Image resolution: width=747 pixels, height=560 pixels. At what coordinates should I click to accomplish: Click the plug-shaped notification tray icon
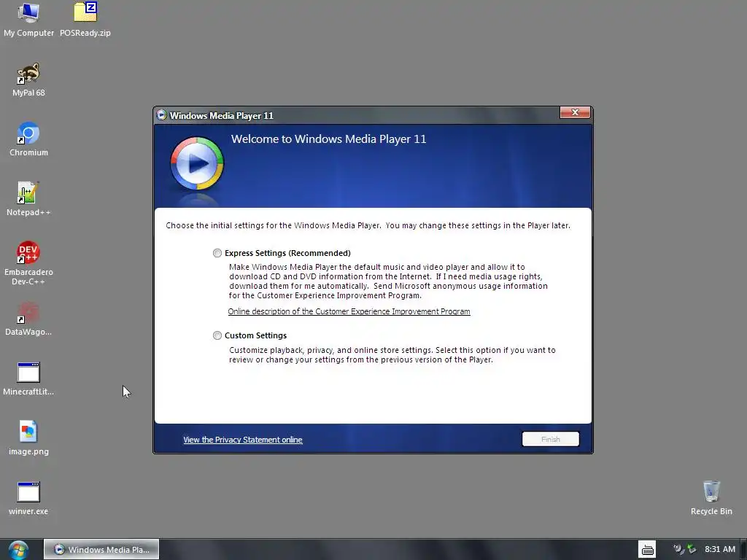click(x=678, y=549)
